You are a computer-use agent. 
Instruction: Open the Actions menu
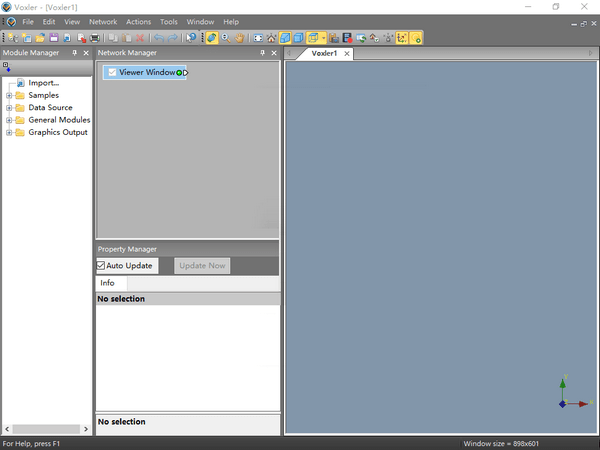pyautogui.click(x=139, y=22)
